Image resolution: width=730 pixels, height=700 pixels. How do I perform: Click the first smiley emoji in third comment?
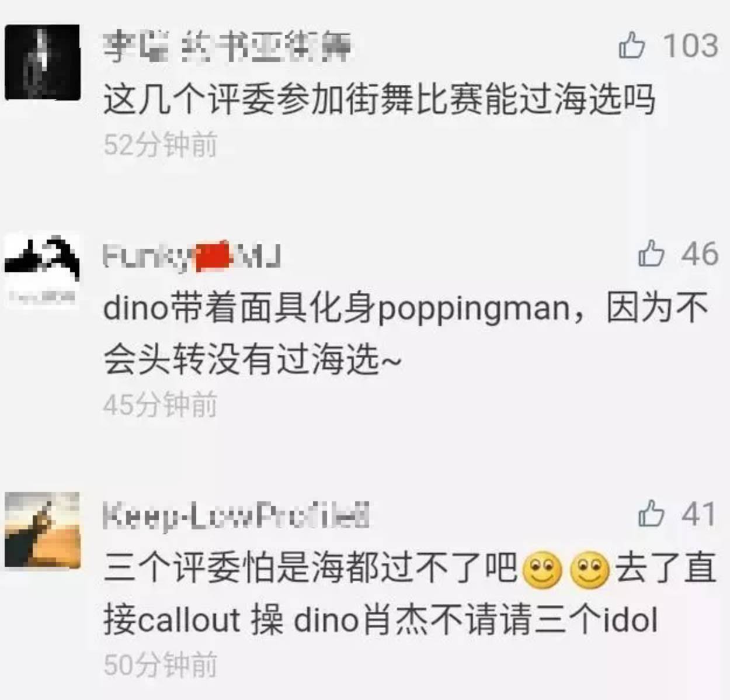pyautogui.click(x=543, y=569)
